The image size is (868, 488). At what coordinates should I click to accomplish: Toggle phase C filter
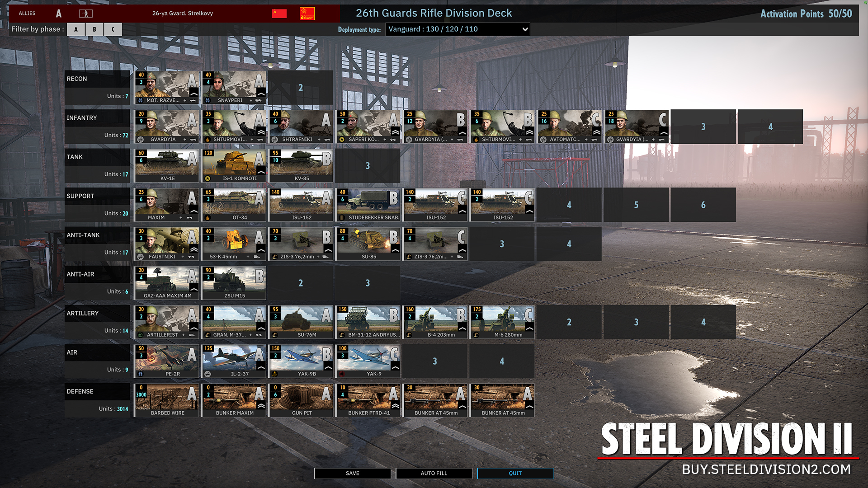[113, 29]
